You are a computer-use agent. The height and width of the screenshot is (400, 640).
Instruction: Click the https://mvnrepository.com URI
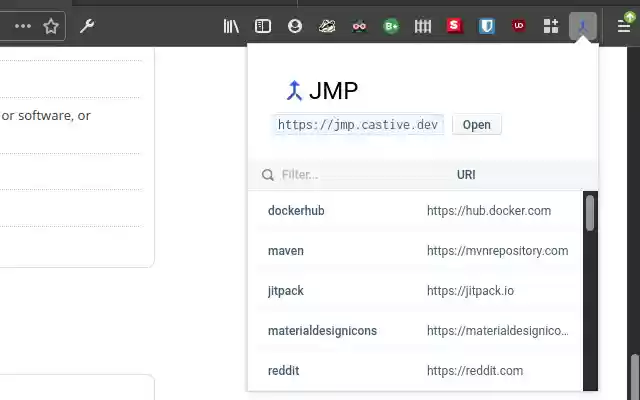coord(498,251)
